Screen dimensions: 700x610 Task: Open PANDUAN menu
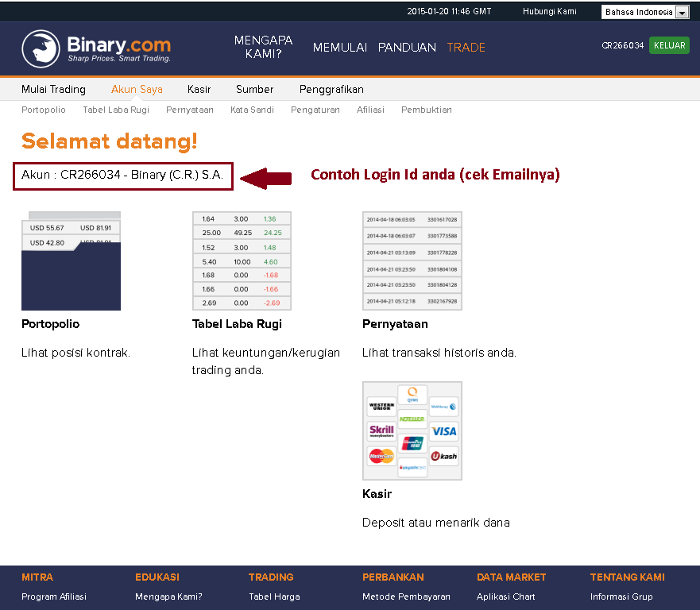407,48
